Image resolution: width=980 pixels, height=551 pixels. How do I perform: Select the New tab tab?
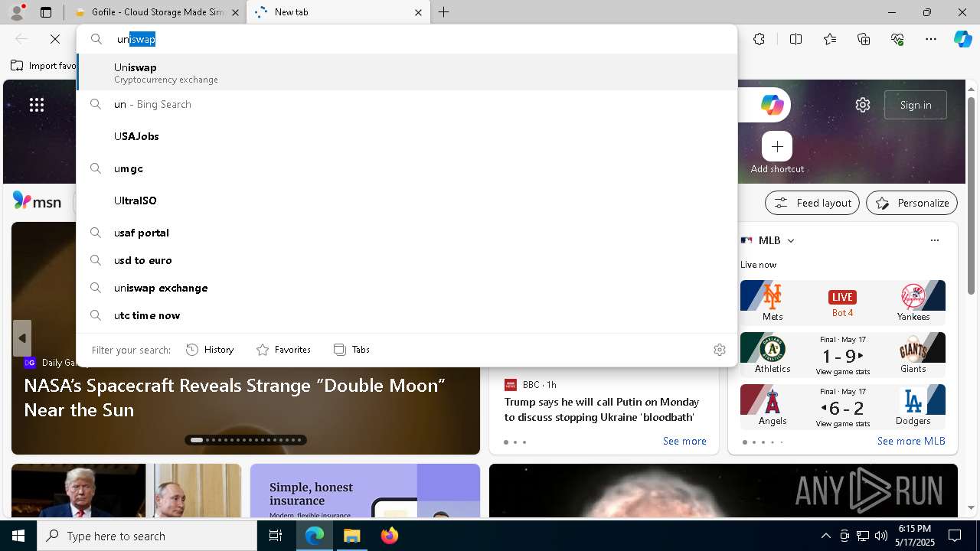pos(331,12)
